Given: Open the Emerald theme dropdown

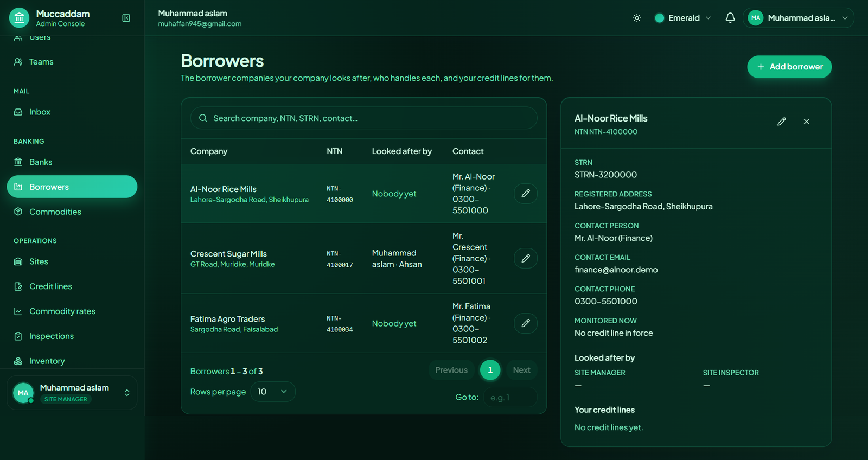Looking at the screenshot, I should point(683,18).
